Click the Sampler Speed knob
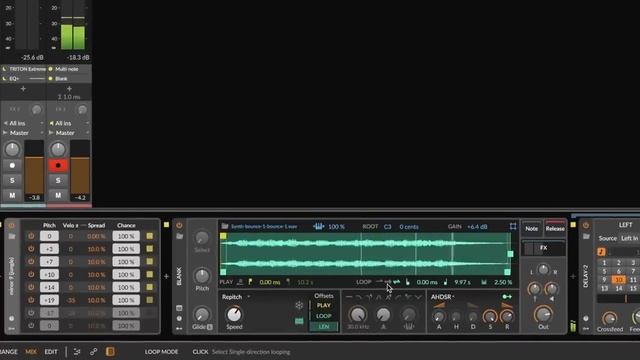 [x=234, y=314]
